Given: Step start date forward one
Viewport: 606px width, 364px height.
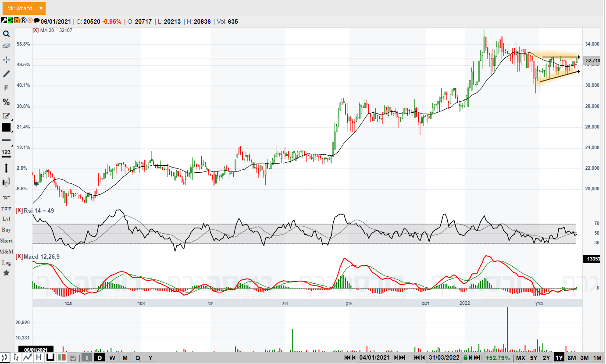Looking at the screenshot, I should 396,358.
